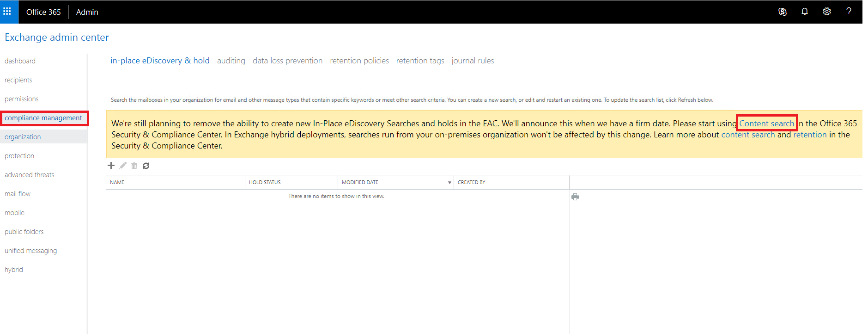Viewport: 868px width, 334px height.
Task: Select hybrid in the sidebar
Action: pyautogui.click(x=14, y=270)
